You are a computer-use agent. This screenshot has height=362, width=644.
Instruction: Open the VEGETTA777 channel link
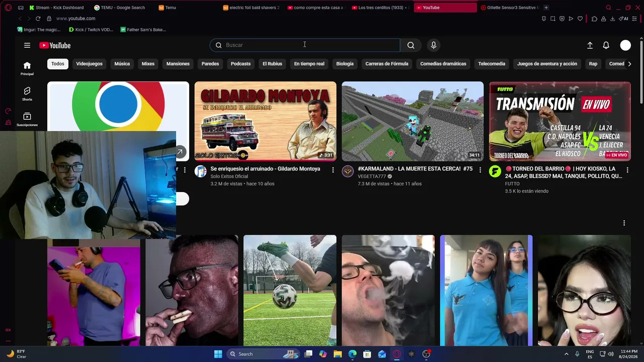click(x=372, y=176)
